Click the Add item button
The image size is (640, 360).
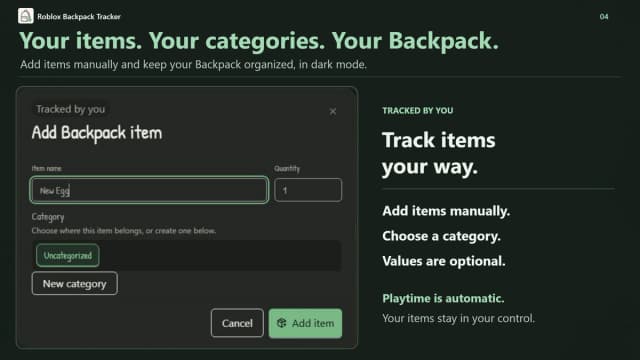tap(305, 323)
